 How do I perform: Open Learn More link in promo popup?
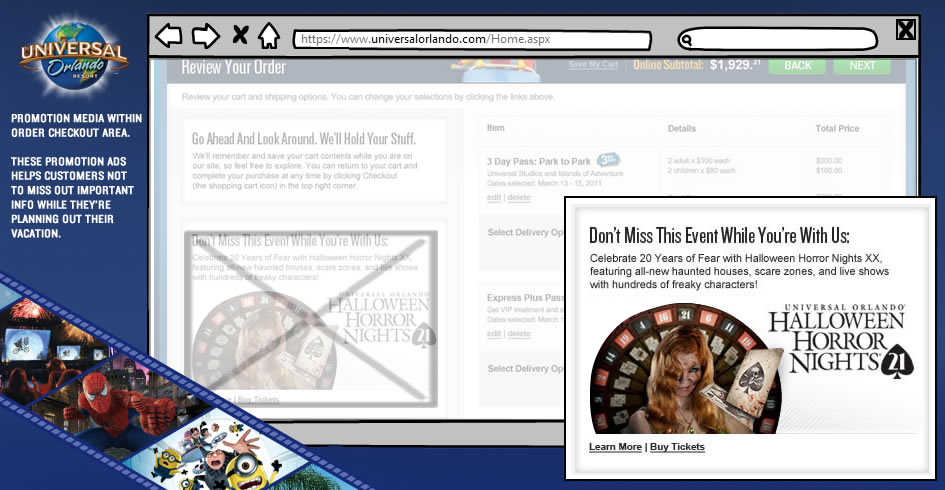[x=615, y=447]
